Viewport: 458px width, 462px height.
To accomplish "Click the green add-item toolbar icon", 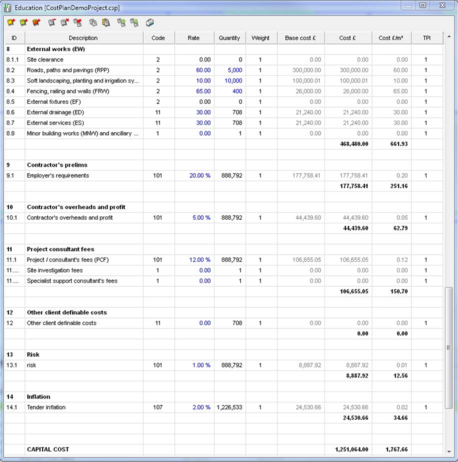I will point(24,23).
